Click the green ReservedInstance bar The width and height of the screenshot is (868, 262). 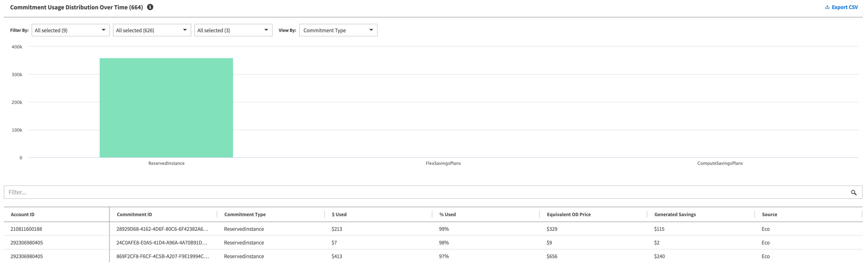pos(166,108)
